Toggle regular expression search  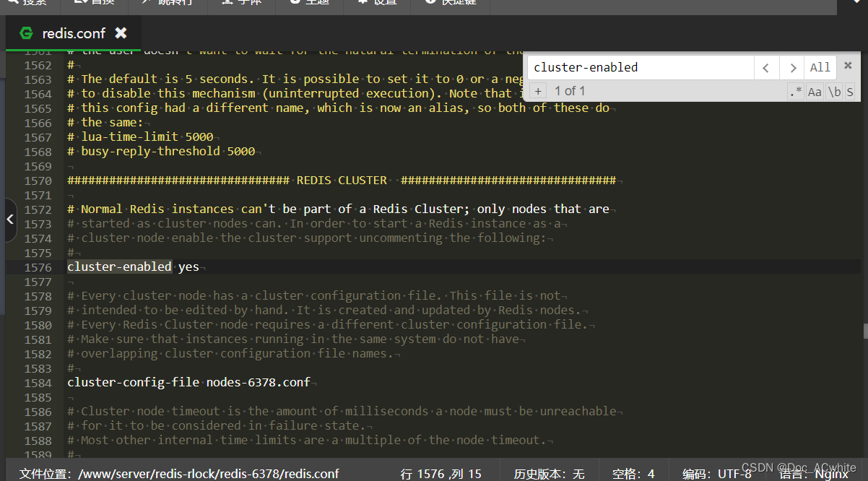point(795,92)
